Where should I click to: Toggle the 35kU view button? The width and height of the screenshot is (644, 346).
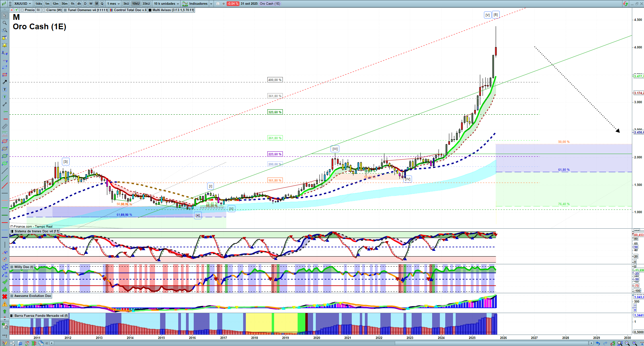[146, 4]
